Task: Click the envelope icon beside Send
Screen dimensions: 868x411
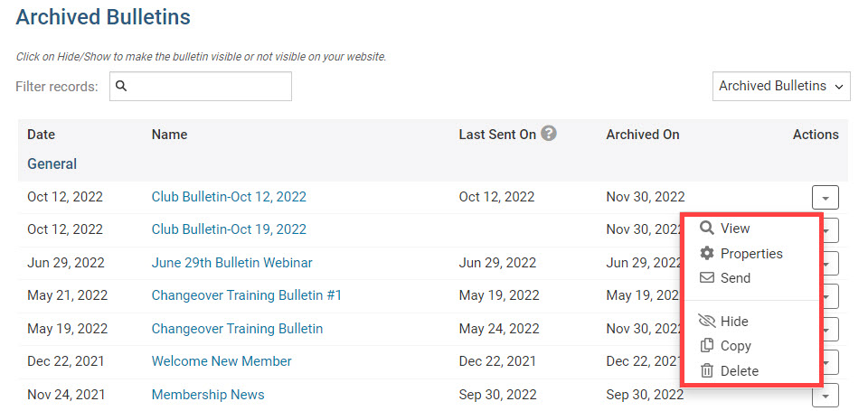Action: 707,278
